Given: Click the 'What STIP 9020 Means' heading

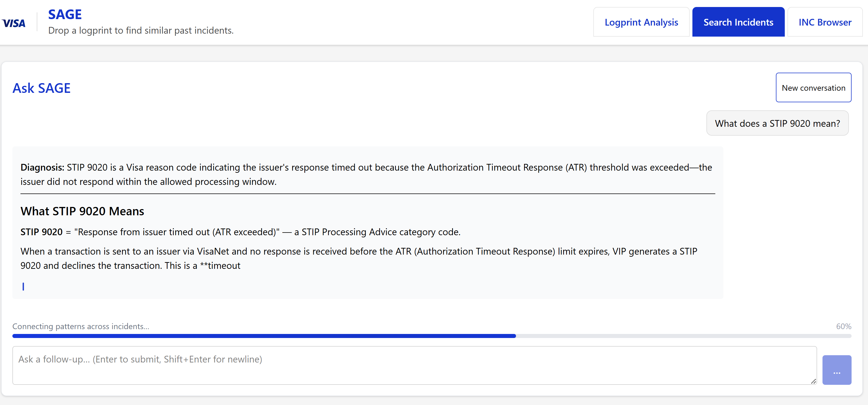Looking at the screenshot, I should pyautogui.click(x=82, y=211).
